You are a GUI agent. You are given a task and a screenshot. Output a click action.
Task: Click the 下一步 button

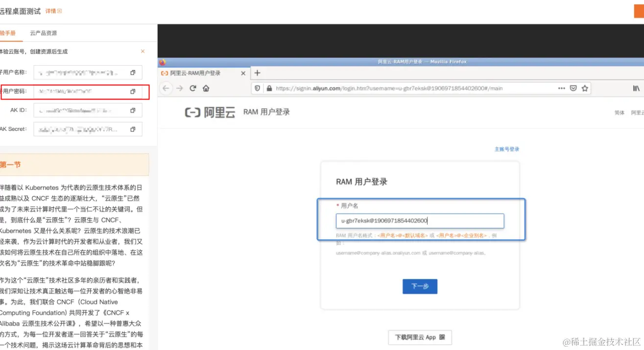[420, 286]
